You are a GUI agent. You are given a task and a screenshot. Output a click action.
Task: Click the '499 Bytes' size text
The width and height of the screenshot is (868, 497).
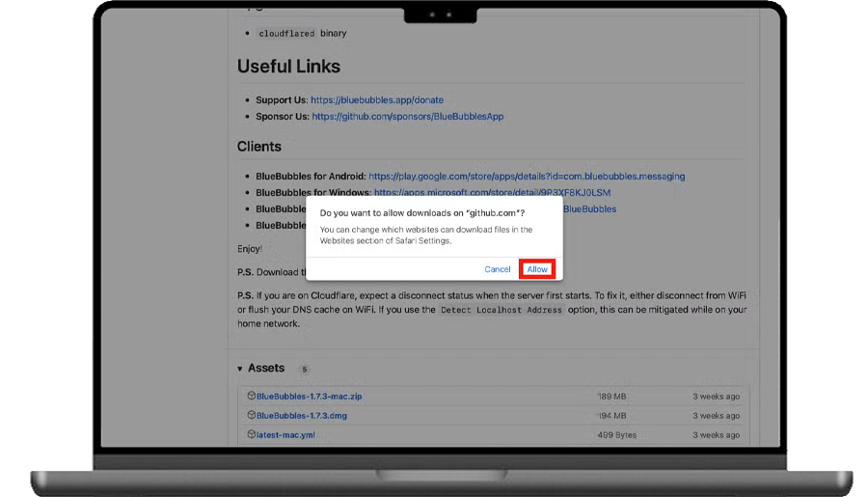click(x=616, y=435)
